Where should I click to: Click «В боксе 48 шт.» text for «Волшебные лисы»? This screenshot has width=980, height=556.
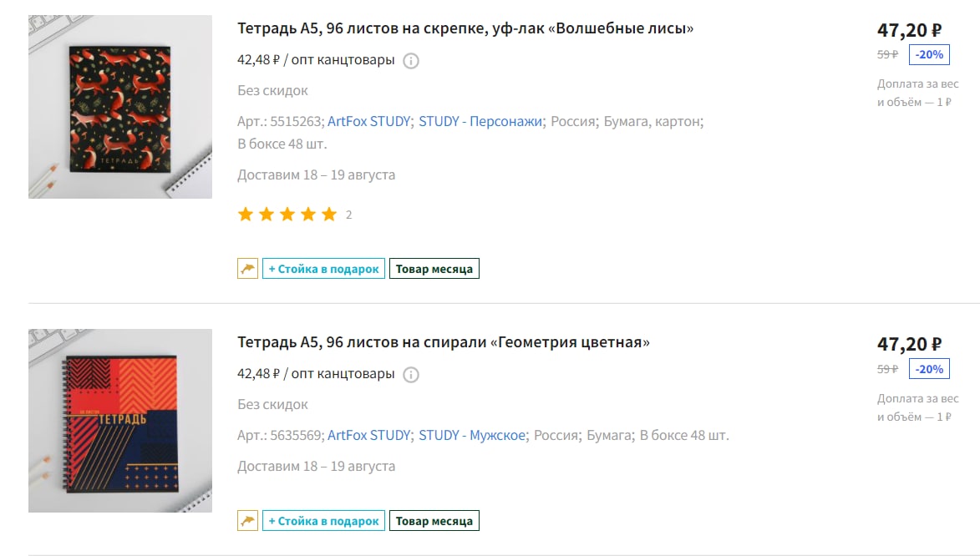pyautogui.click(x=282, y=144)
